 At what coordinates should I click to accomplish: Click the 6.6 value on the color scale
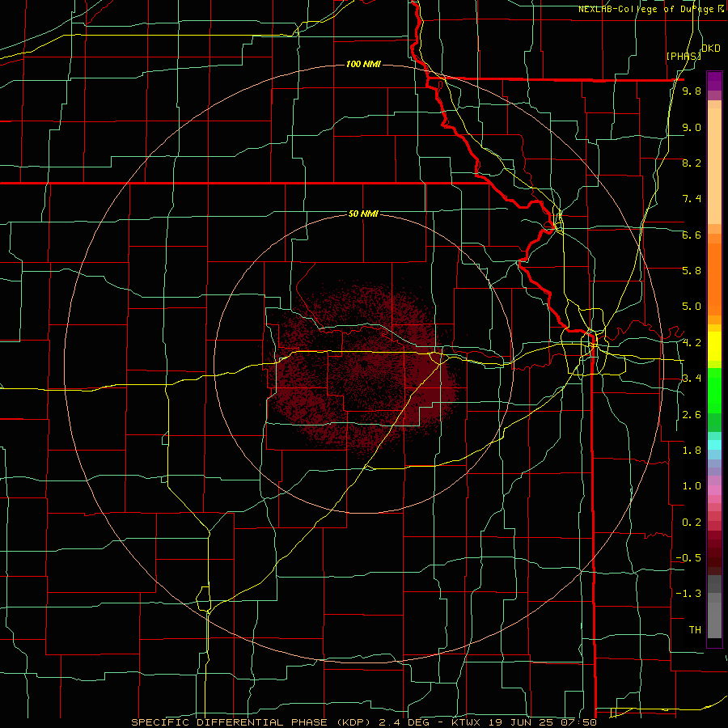(x=692, y=235)
